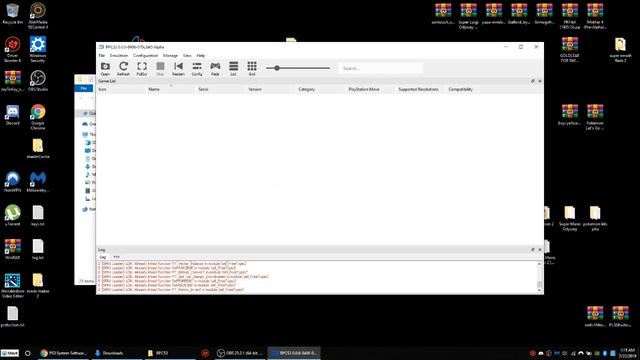Click the log panel vertical scrollbar
This screenshot has height=360, width=640.
tap(540, 277)
